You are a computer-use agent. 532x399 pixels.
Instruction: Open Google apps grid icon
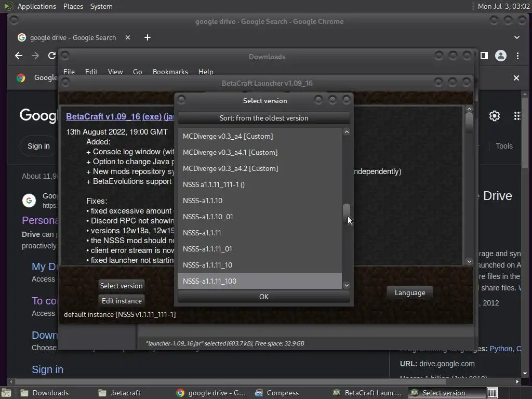coord(517,116)
